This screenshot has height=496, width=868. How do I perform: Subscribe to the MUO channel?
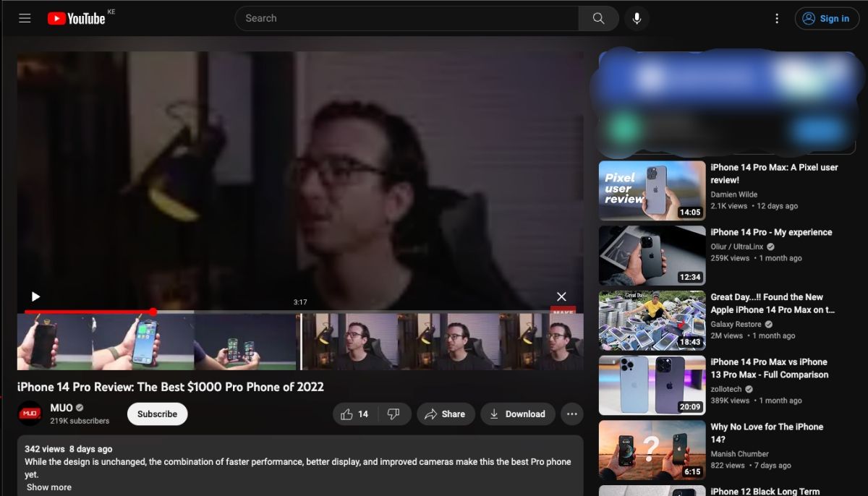pos(157,414)
